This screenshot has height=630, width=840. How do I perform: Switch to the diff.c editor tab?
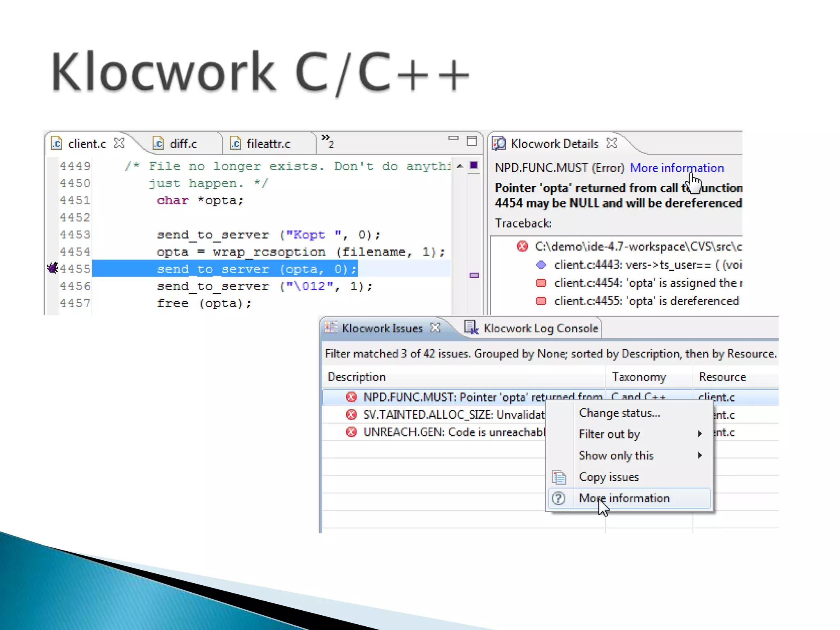click(183, 144)
